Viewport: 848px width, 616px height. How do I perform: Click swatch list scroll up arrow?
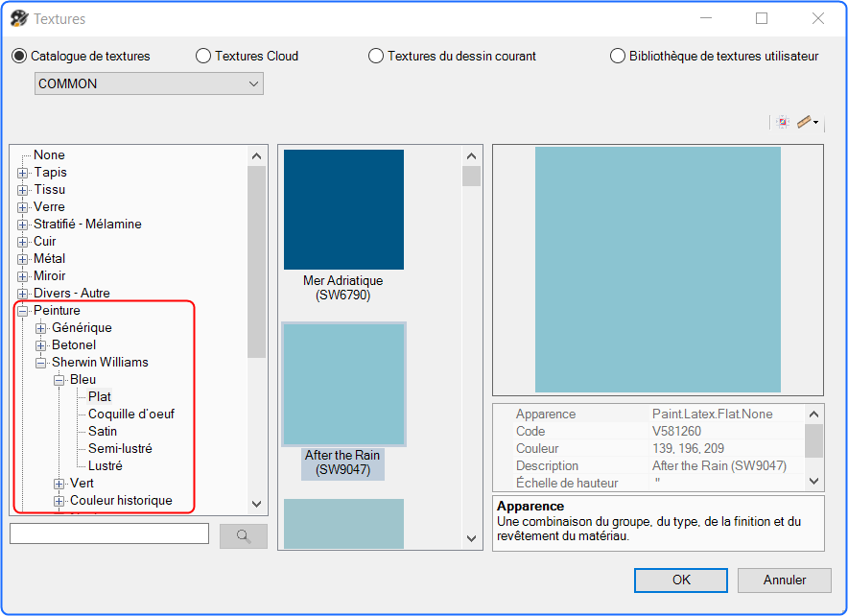click(x=472, y=156)
